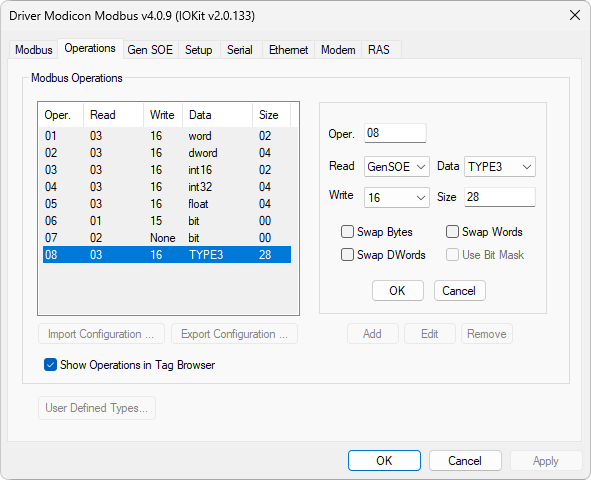Close the Driver Modicon Modbus dialog

pyautogui.click(x=575, y=15)
